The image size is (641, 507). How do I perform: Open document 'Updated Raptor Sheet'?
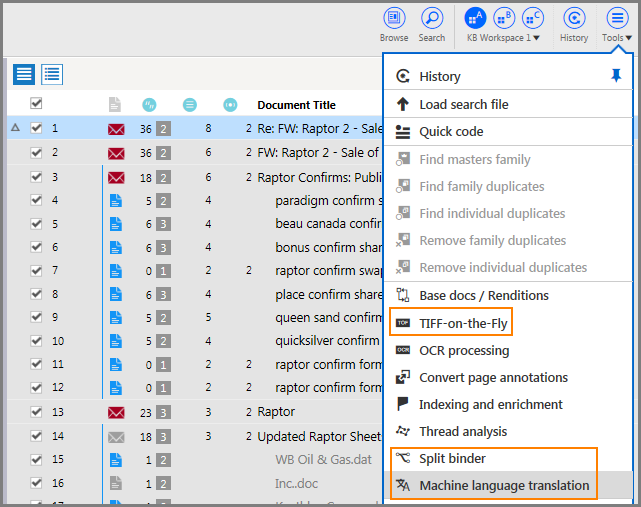tap(319, 437)
